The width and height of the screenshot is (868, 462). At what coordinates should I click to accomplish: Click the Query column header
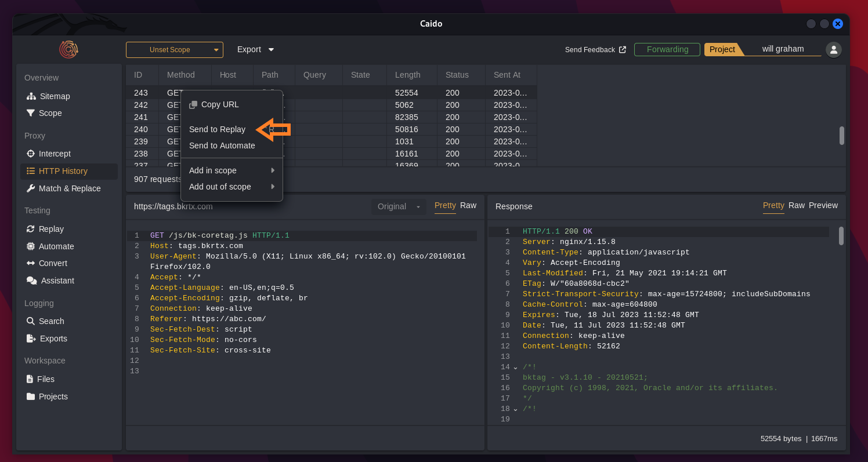(x=319, y=75)
